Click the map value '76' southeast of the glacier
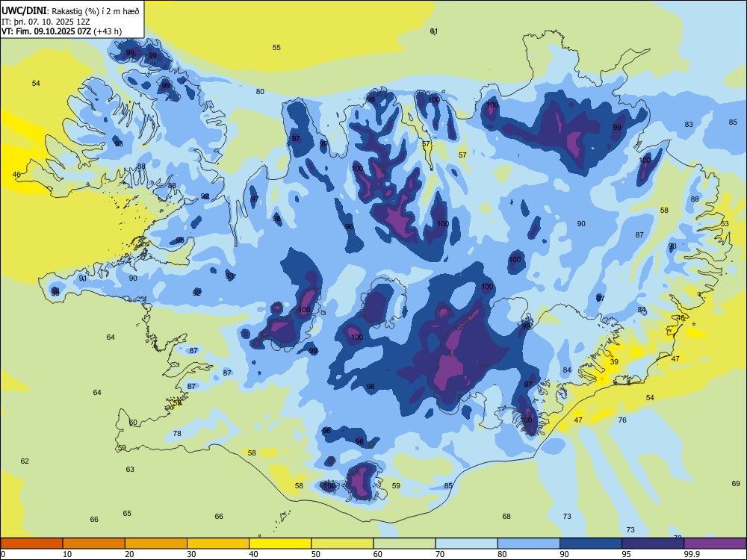 point(622,420)
